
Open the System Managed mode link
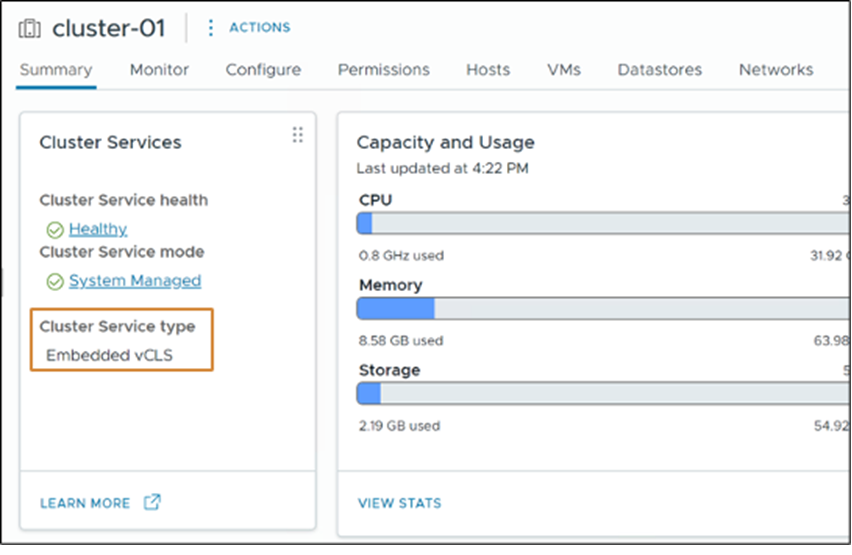pyautogui.click(x=135, y=281)
